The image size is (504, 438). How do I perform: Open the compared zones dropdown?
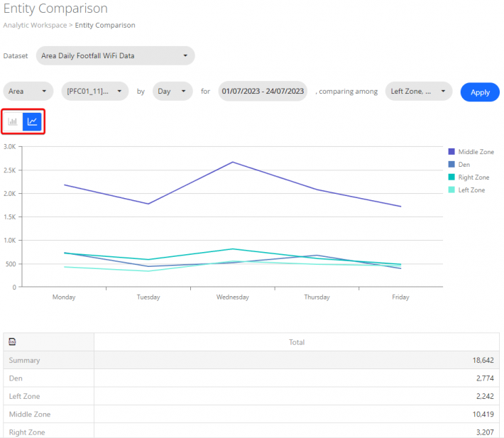(418, 92)
